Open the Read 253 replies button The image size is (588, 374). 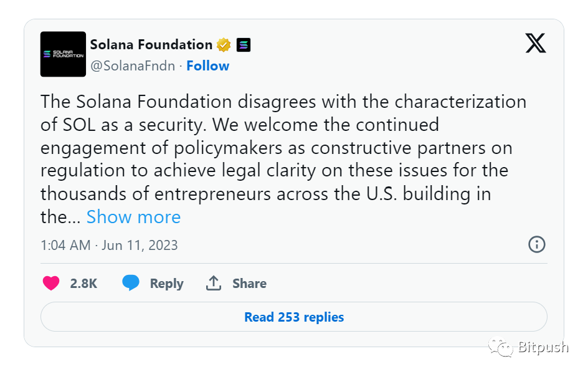click(293, 317)
